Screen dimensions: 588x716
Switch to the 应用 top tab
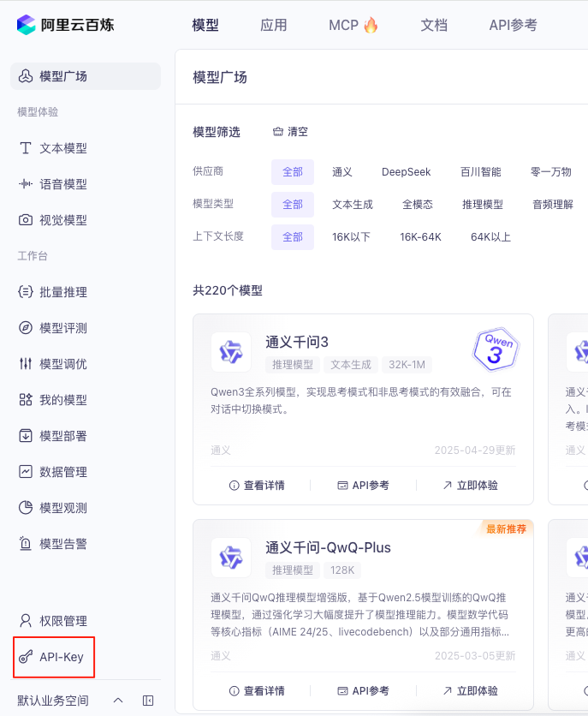[x=274, y=25]
